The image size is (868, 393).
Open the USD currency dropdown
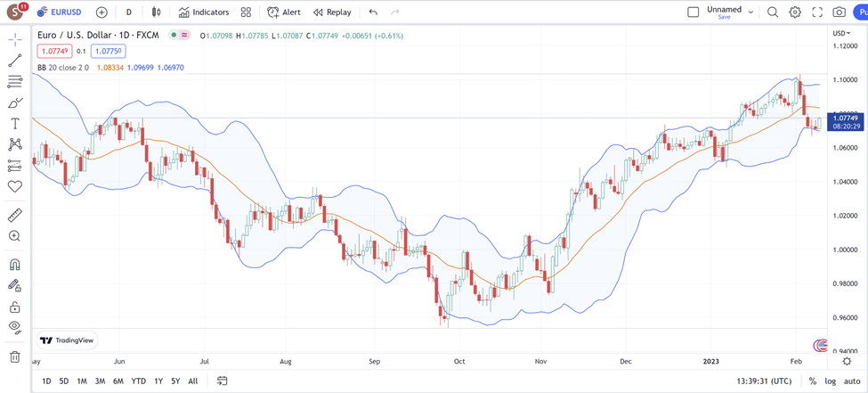click(x=841, y=33)
